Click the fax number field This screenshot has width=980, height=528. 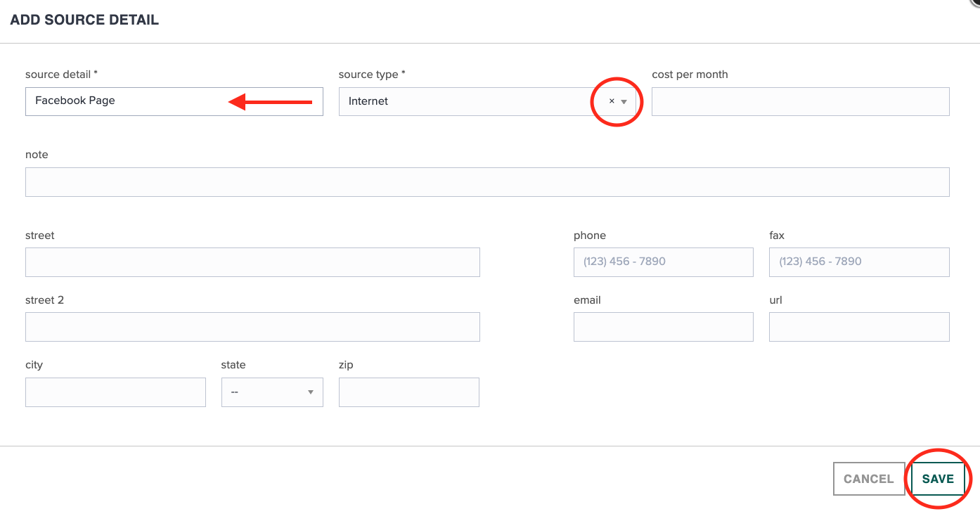click(x=858, y=262)
